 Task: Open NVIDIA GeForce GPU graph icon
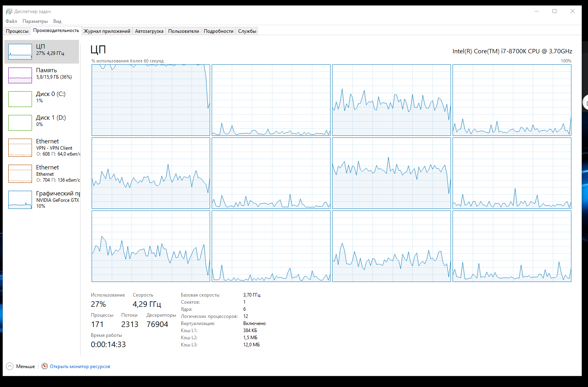point(20,200)
